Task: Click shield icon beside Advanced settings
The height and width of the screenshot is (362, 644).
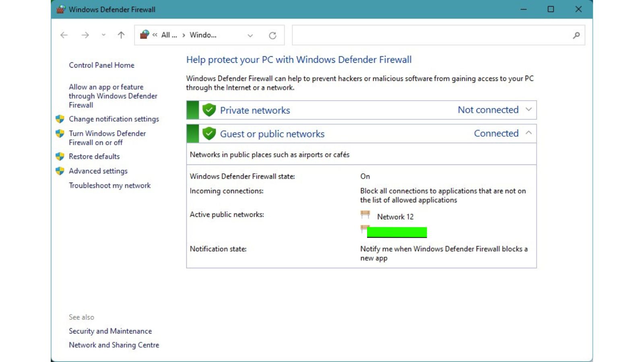Action: click(x=60, y=171)
